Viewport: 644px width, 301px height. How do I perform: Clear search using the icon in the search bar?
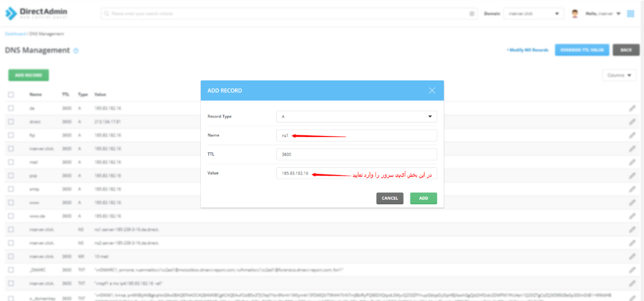[472, 14]
